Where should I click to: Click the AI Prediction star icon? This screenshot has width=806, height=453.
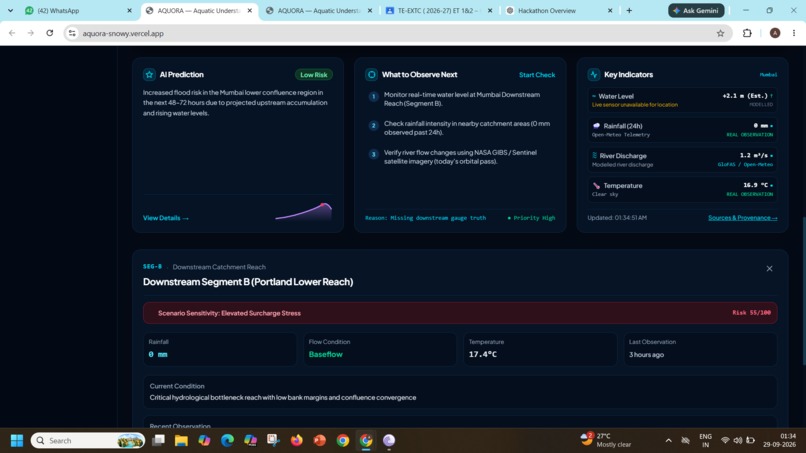click(x=149, y=75)
